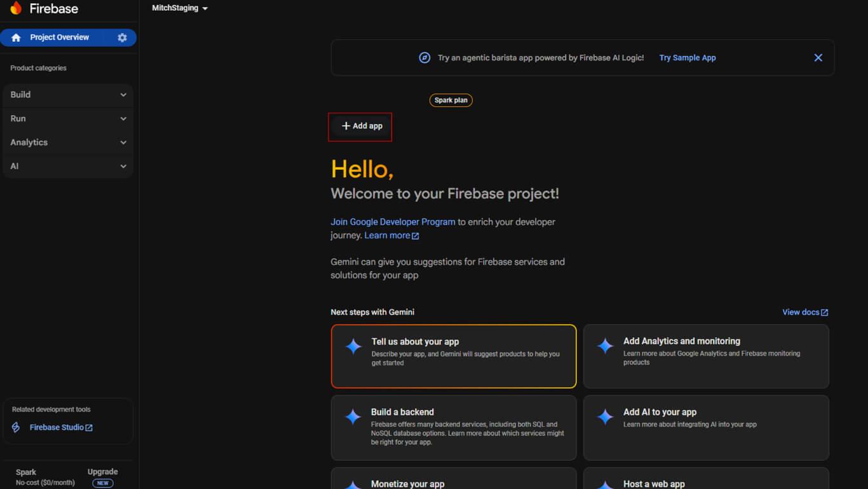Expand the Build category
The image size is (868, 489).
[x=68, y=95]
